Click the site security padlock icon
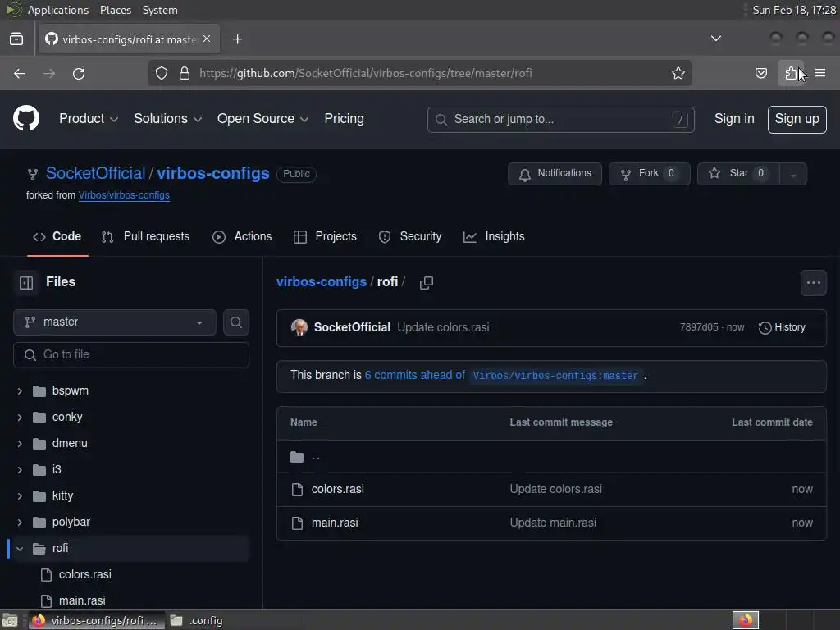840x630 pixels. [x=185, y=73]
